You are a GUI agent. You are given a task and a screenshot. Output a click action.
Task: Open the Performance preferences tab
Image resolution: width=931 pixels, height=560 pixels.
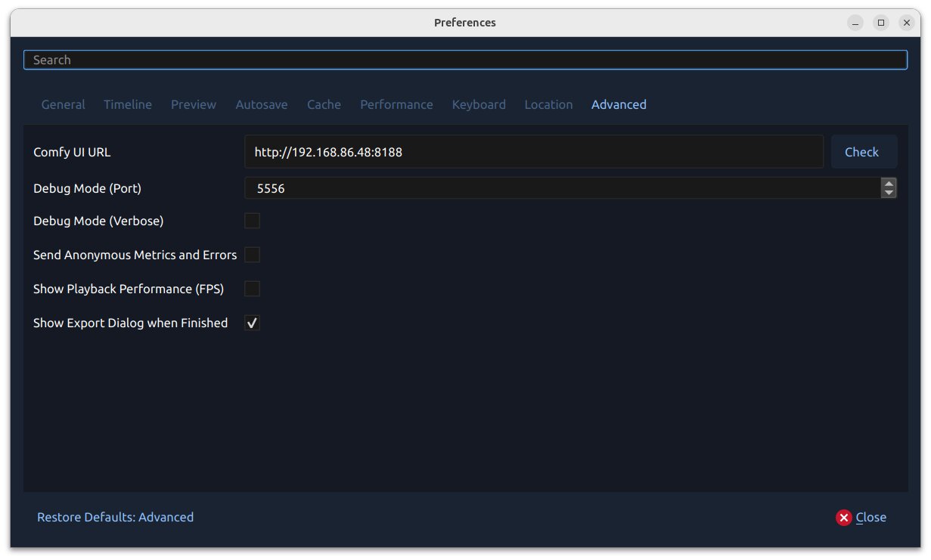(396, 104)
